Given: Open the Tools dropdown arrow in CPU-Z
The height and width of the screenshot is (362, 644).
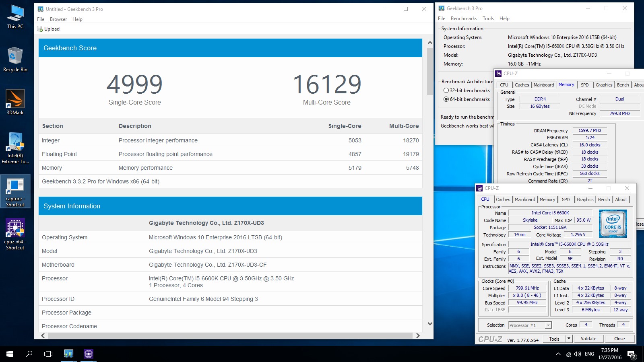Looking at the screenshot, I should point(569,339).
